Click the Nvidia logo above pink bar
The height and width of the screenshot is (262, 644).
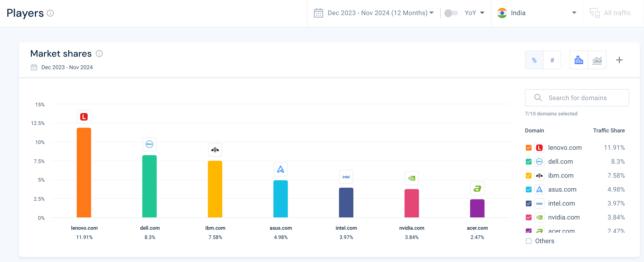click(412, 178)
